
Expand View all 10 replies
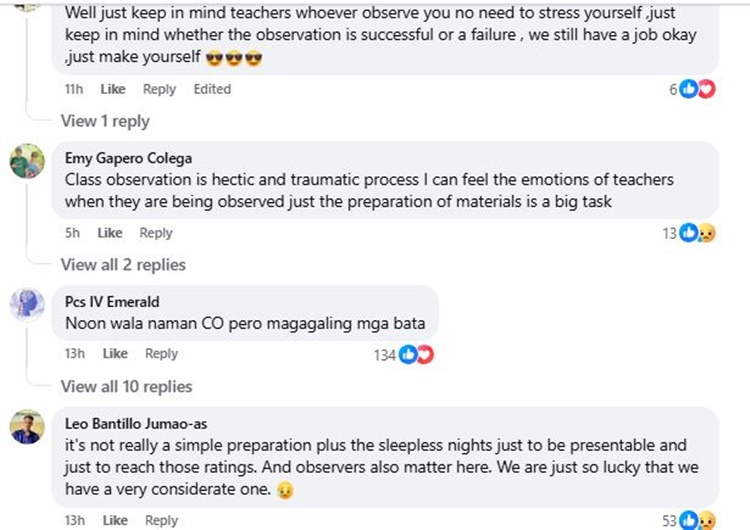click(126, 386)
